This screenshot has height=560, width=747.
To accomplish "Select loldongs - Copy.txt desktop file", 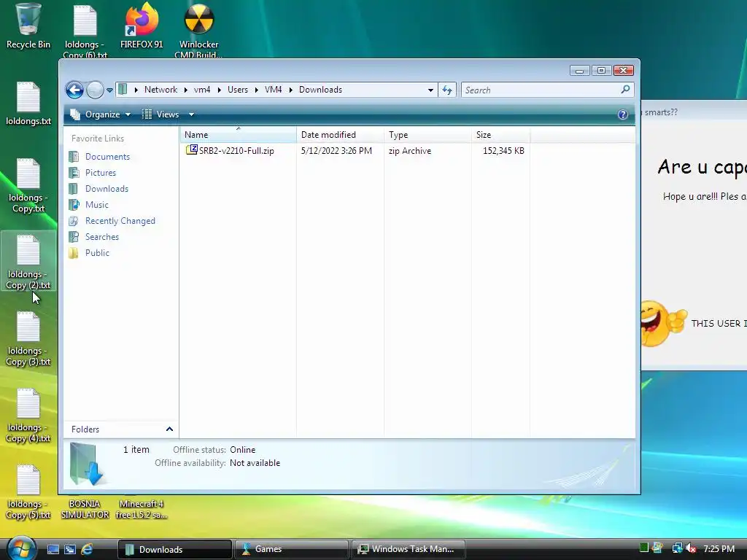I will 28,186.
